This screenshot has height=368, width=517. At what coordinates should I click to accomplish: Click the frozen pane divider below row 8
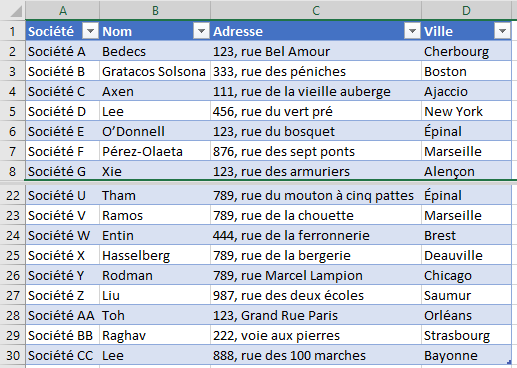click(x=258, y=182)
